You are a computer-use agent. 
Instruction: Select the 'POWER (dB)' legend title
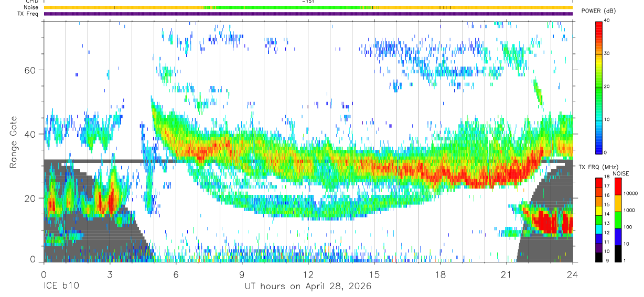coord(599,11)
